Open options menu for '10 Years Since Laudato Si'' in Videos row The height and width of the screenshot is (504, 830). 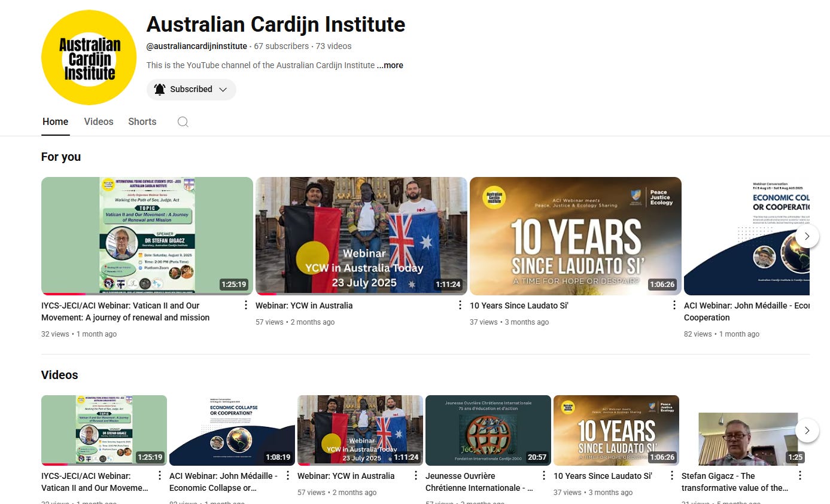pyautogui.click(x=672, y=476)
